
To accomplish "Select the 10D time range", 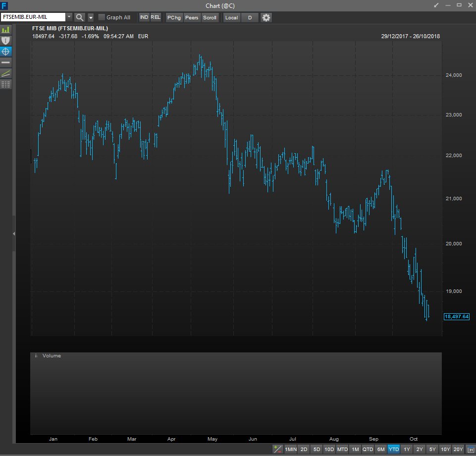I will 329,450.
